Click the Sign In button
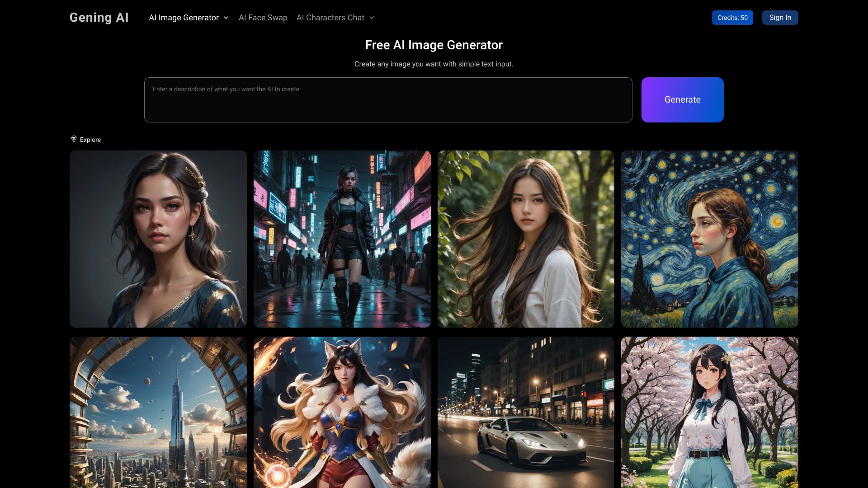 [780, 18]
